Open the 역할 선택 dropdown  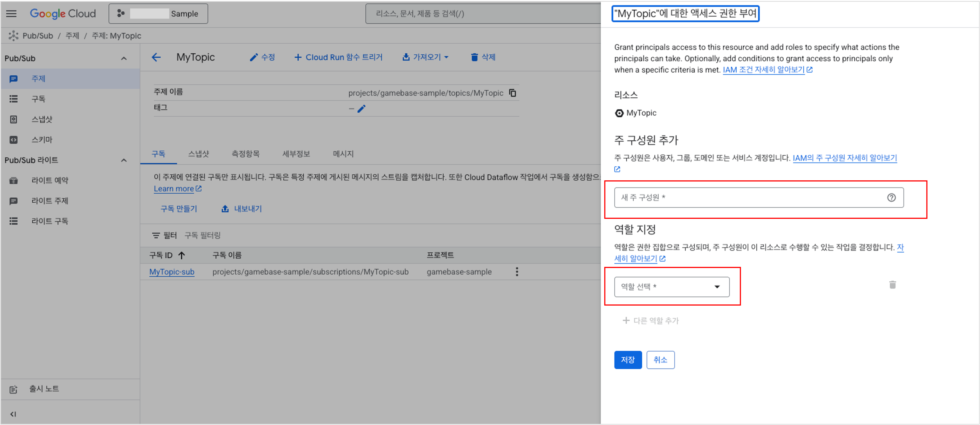click(x=671, y=287)
